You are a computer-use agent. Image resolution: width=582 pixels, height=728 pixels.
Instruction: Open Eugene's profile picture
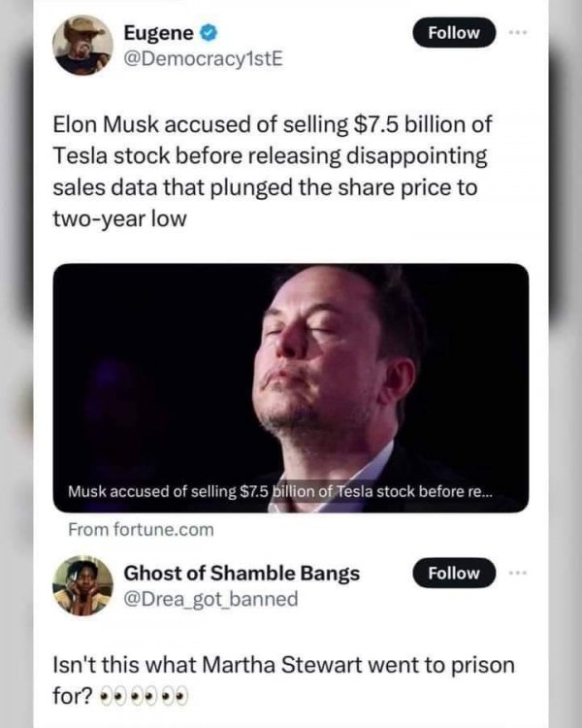82,45
